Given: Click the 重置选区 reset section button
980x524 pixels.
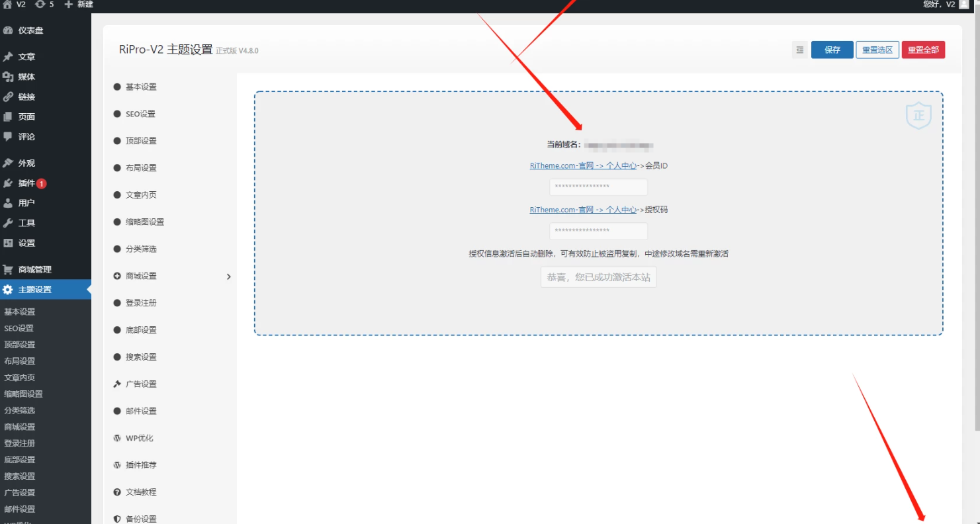Looking at the screenshot, I should 877,50.
